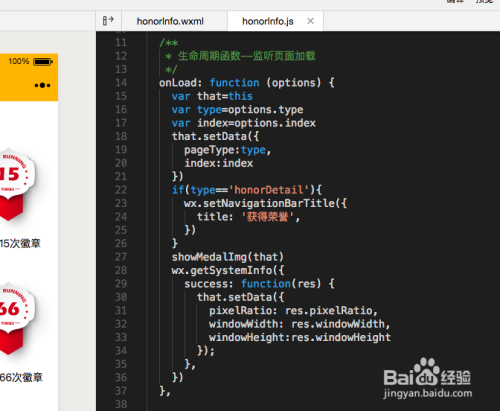Image resolution: width=500 pixels, height=411 pixels.
Task: Click line number 14 in the gutter
Action: pos(121,83)
